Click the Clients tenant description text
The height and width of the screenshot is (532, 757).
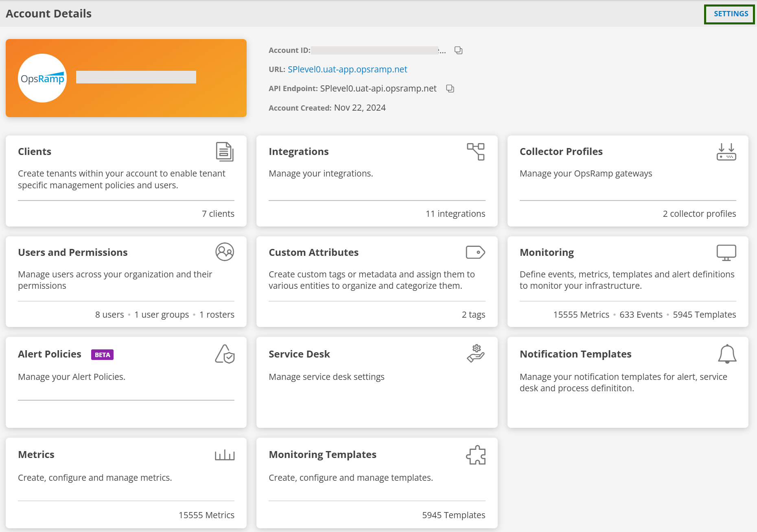[121, 179]
